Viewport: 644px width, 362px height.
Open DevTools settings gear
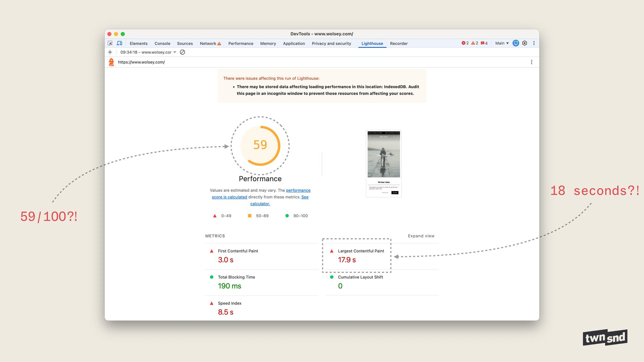[525, 43]
